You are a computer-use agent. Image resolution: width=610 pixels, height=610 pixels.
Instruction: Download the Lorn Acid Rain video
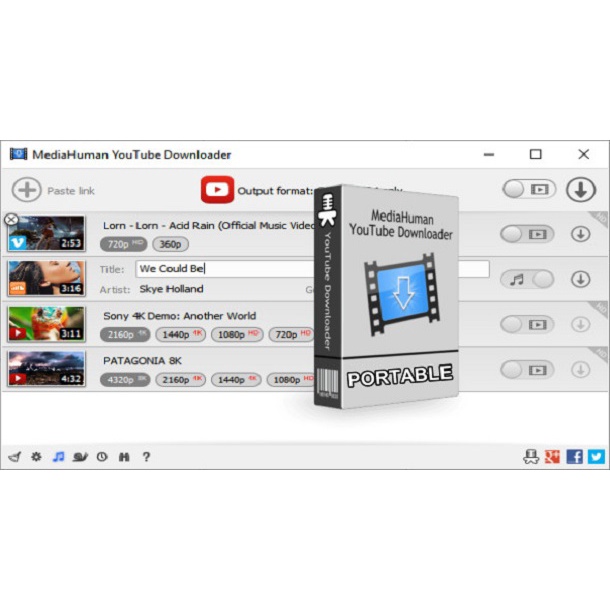tap(581, 234)
